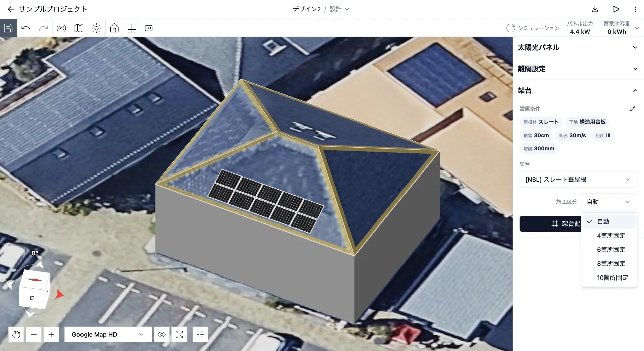
Task: Open the 設計 mode dropdown
Action: (339, 9)
